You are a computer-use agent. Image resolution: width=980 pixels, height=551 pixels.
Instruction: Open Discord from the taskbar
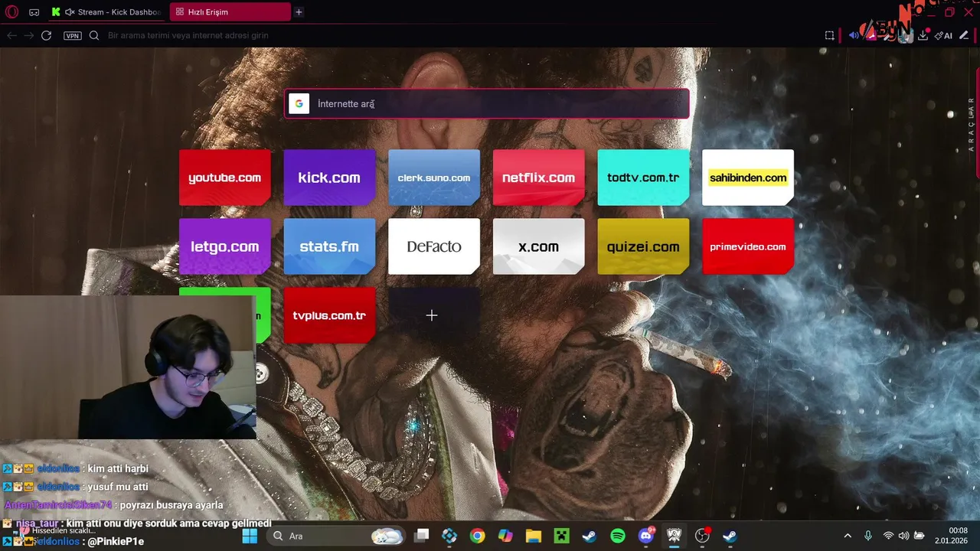pyautogui.click(x=646, y=536)
